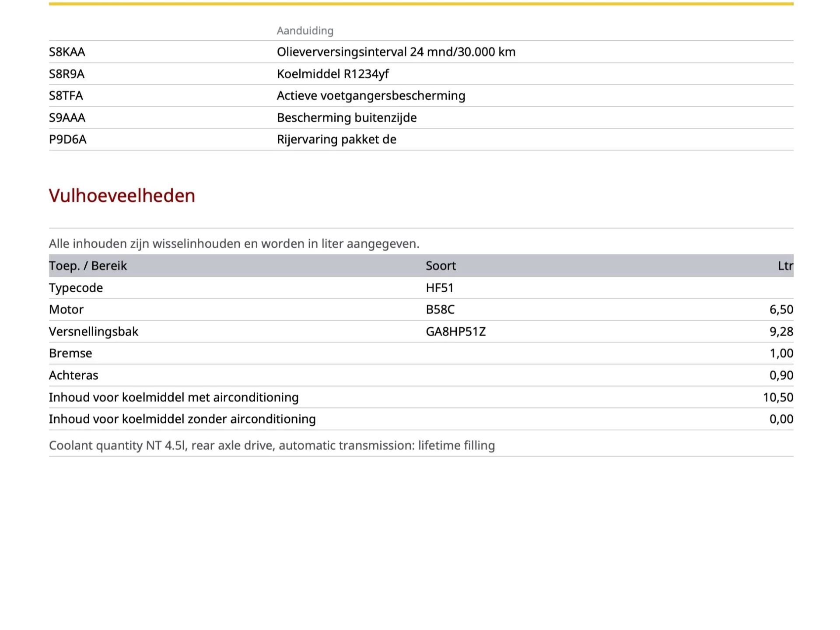Image resolution: width=840 pixels, height=630 pixels.
Task: Click the Coolant quantity NT footnote text
Action: click(272, 445)
